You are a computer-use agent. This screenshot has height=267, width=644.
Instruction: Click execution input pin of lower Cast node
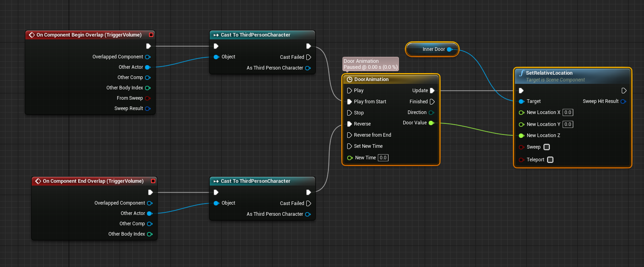[x=216, y=192]
